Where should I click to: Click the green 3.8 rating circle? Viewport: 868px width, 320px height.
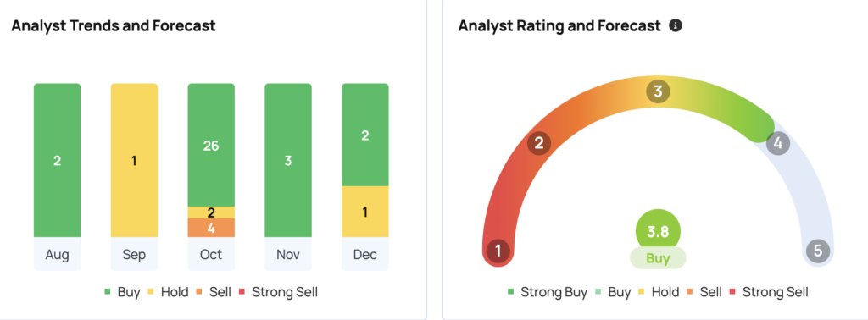click(x=658, y=232)
